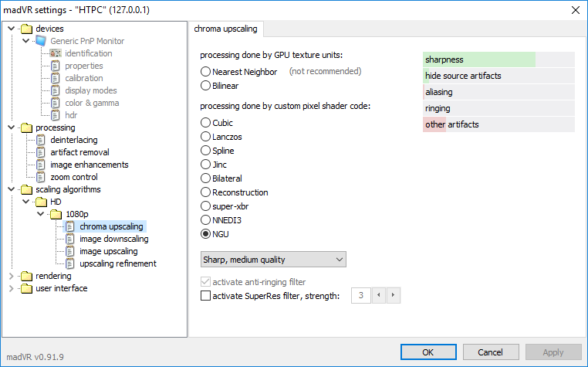This screenshot has height=367, width=588.
Task: Select the hdr settings page icon
Action: click(x=56, y=115)
